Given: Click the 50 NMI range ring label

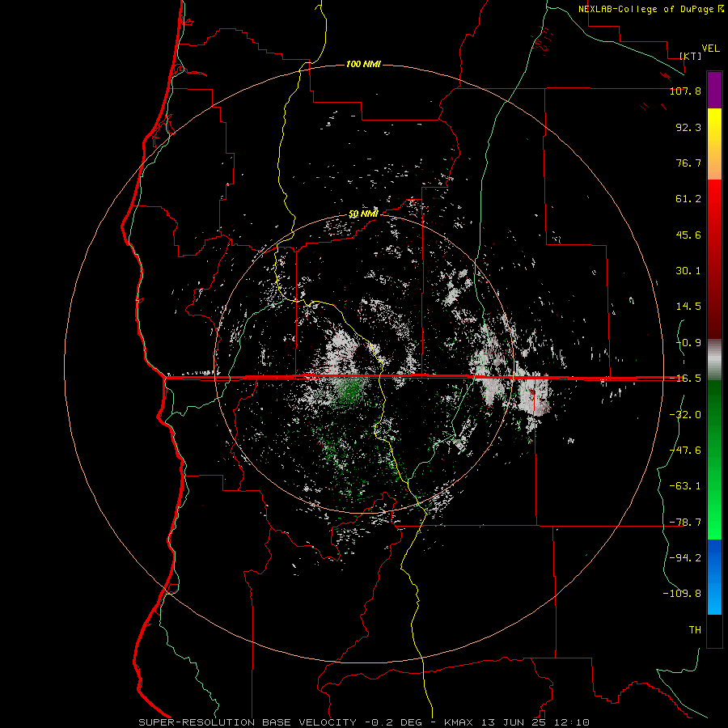Looking at the screenshot, I should click(x=363, y=214).
